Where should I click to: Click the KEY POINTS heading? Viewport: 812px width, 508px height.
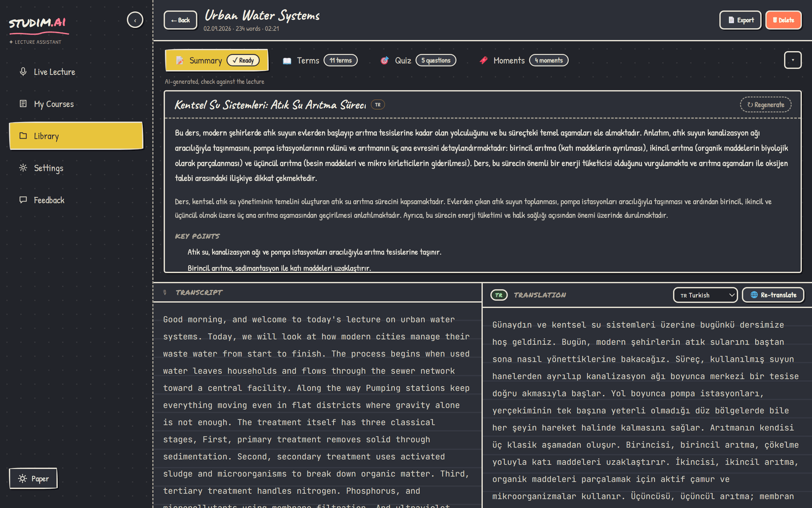(x=197, y=236)
